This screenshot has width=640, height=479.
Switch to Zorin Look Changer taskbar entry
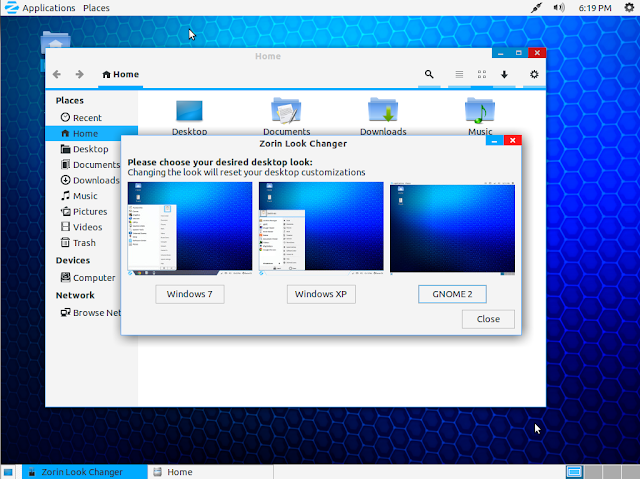pyautogui.click(x=84, y=472)
